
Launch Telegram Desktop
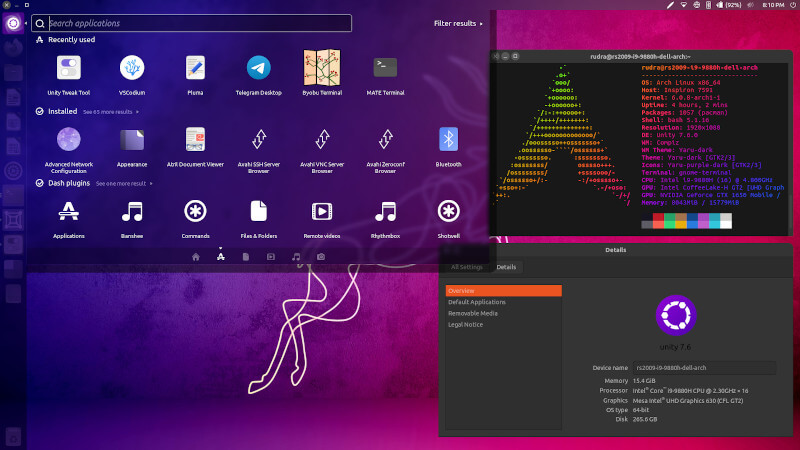(x=259, y=74)
